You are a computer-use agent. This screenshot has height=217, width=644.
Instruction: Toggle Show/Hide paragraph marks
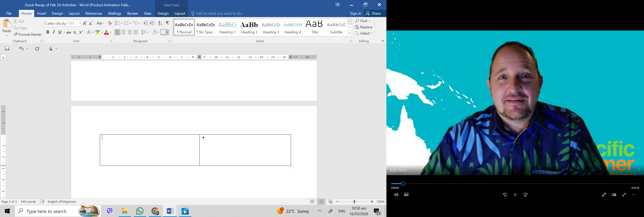click(x=168, y=23)
